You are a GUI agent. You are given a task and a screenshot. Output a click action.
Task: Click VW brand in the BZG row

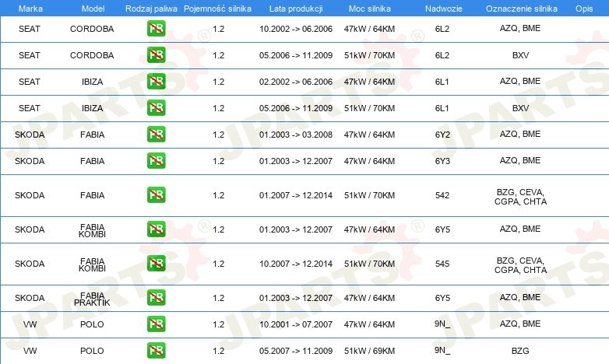[30, 351]
